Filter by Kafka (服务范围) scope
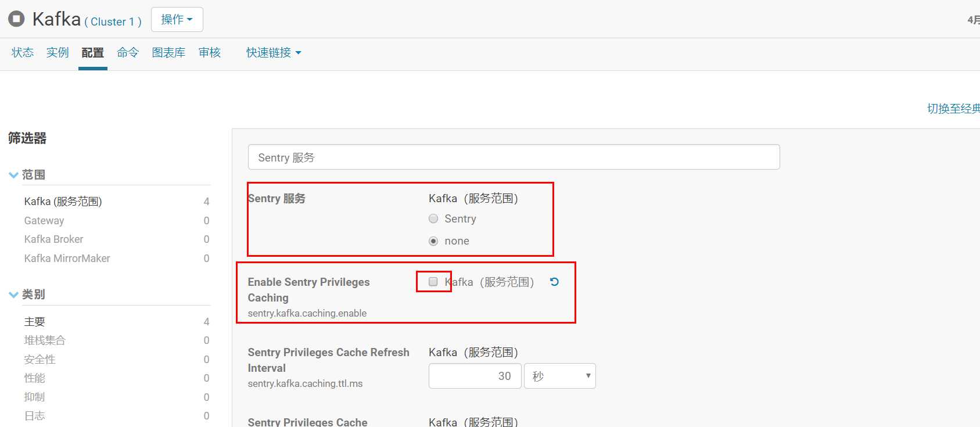Image resolution: width=980 pixels, height=427 pixels. coord(63,202)
